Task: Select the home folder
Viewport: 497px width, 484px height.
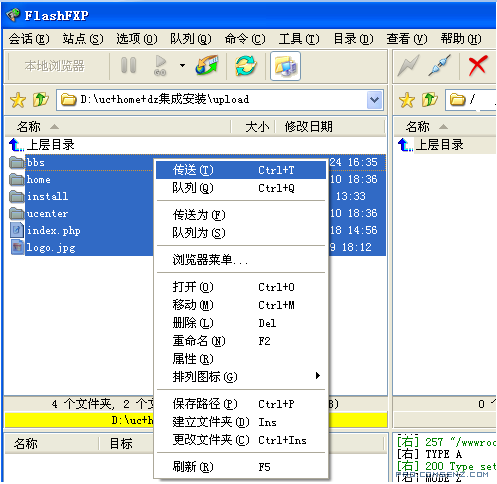Action: (x=39, y=180)
